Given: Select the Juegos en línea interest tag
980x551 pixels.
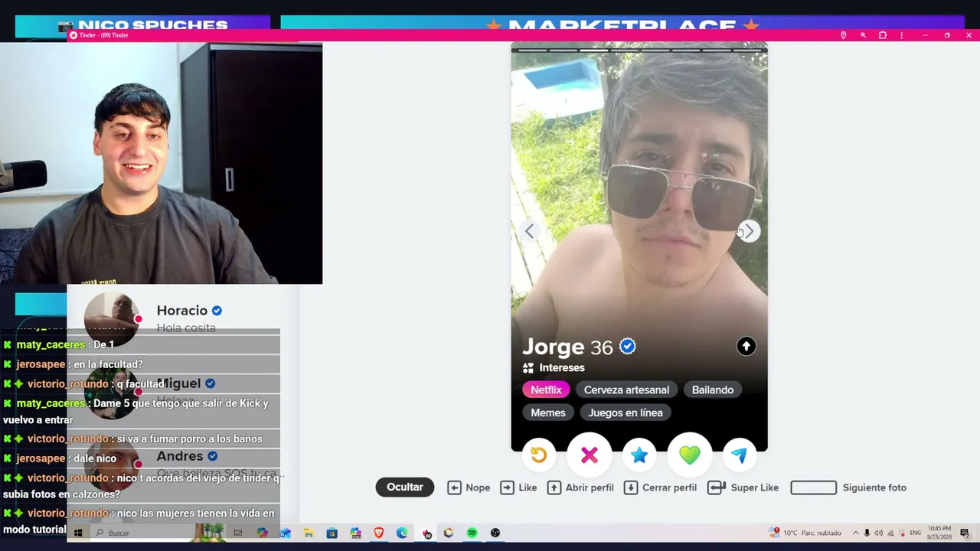Looking at the screenshot, I should point(626,412).
